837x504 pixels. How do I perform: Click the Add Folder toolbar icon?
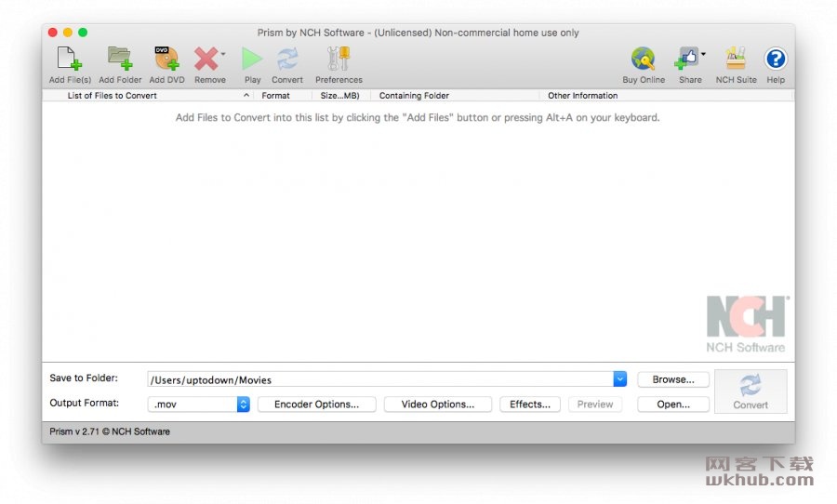point(120,59)
